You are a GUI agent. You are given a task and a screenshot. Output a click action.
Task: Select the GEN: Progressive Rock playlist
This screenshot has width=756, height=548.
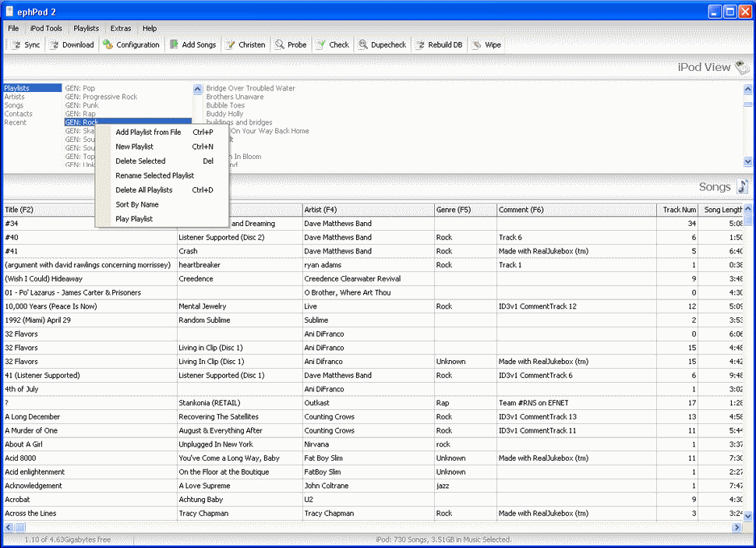click(x=101, y=97)
